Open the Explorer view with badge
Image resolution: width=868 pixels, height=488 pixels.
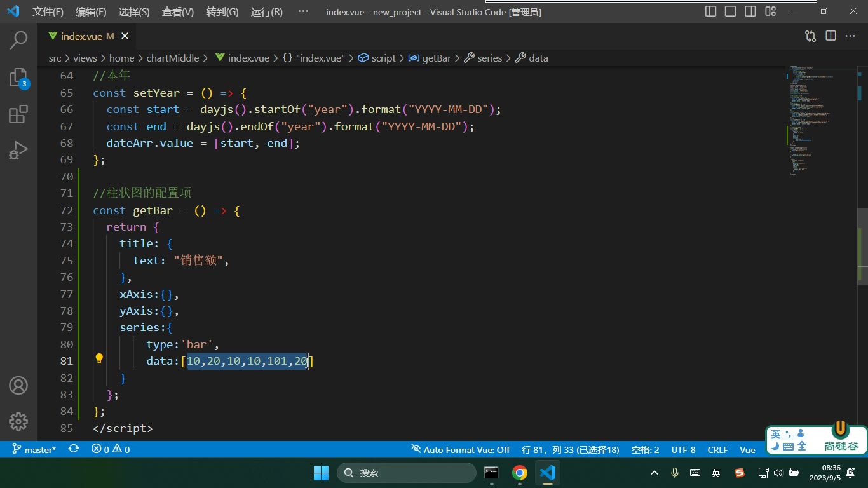(18, 78)
